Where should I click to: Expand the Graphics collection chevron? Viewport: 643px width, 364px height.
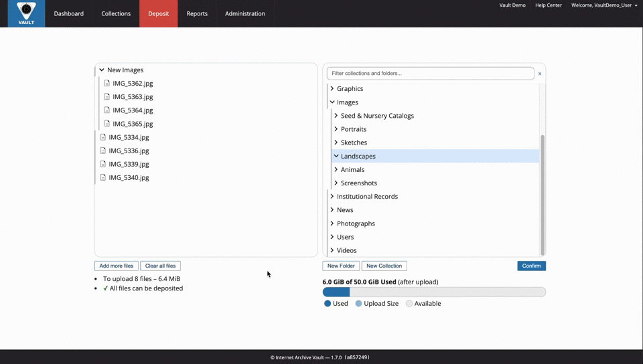(332, 88)
